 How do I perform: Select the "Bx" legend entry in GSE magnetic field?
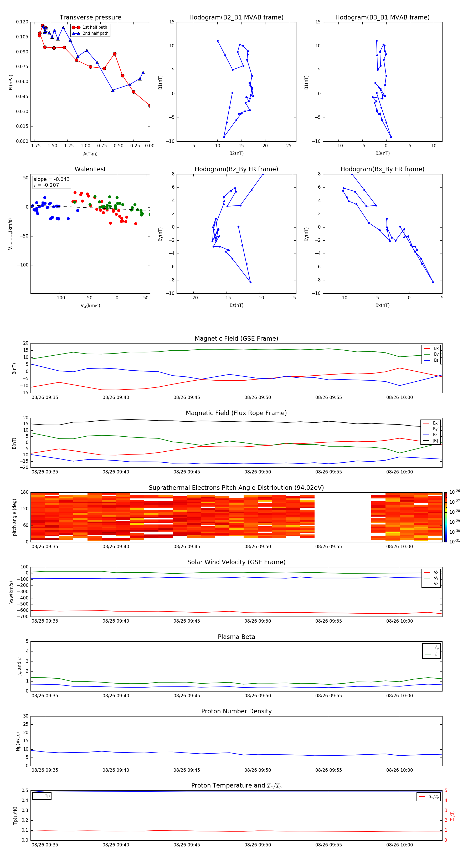pos(431,349)
